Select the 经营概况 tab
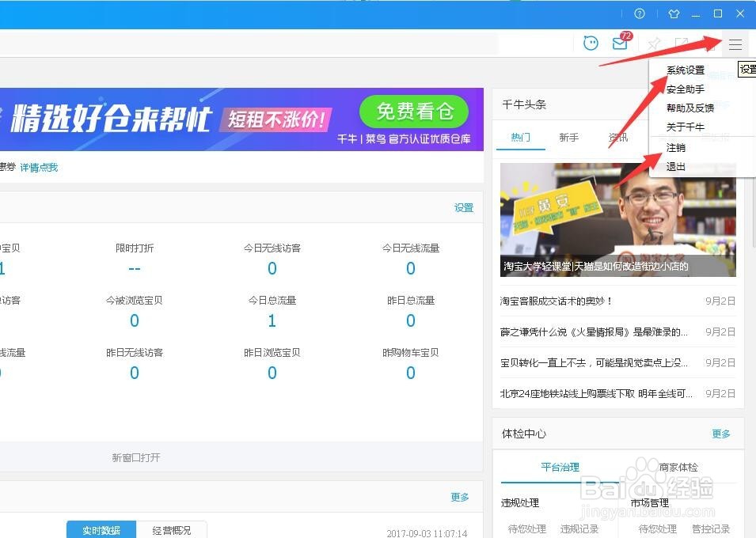 coord(172,530)
